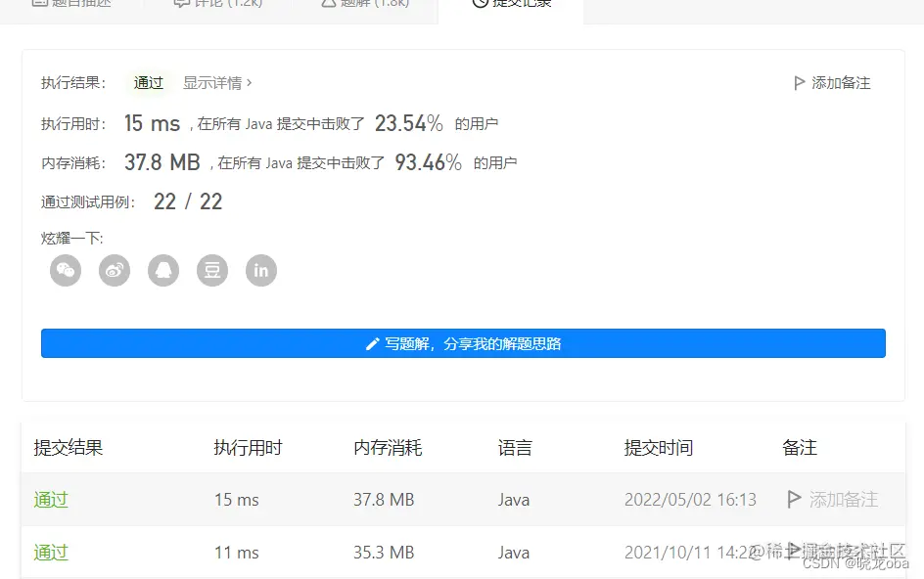Share result via Weibo icon
924x579 pixels.
tap(115, 270)
